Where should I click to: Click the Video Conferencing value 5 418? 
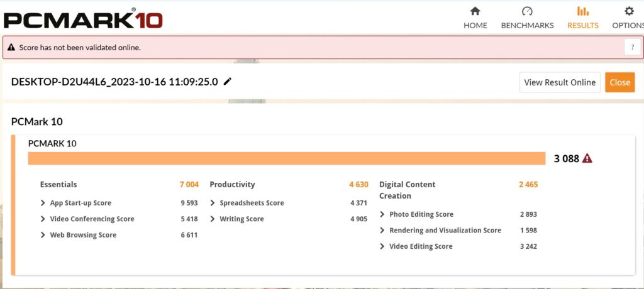pos(189,219)
